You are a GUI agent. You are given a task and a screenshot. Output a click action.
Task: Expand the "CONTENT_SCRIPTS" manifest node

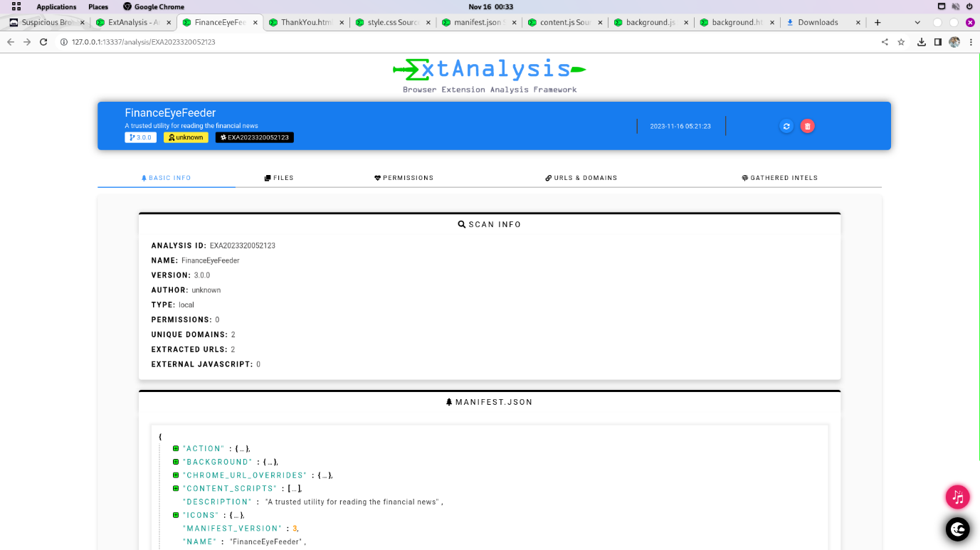(x=176, y=488)
